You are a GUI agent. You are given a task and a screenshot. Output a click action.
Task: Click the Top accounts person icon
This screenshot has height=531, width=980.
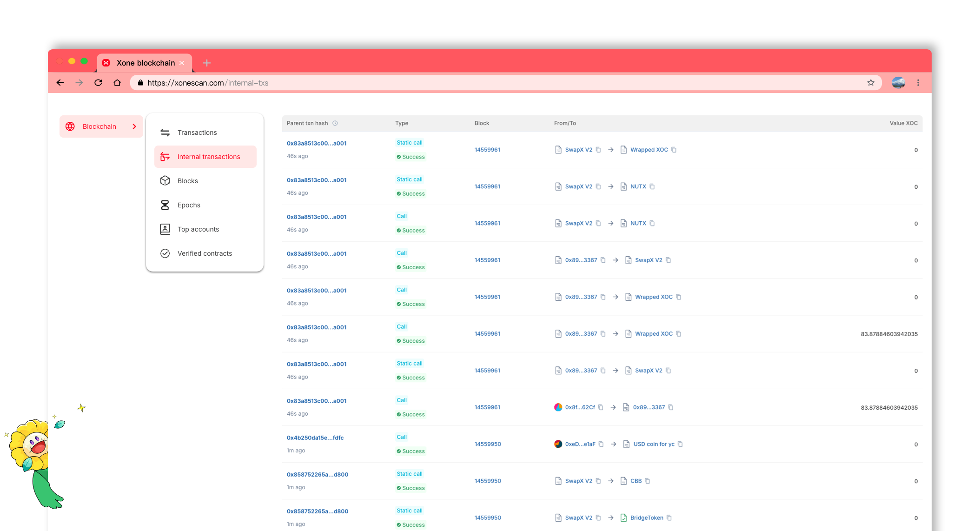165,229
